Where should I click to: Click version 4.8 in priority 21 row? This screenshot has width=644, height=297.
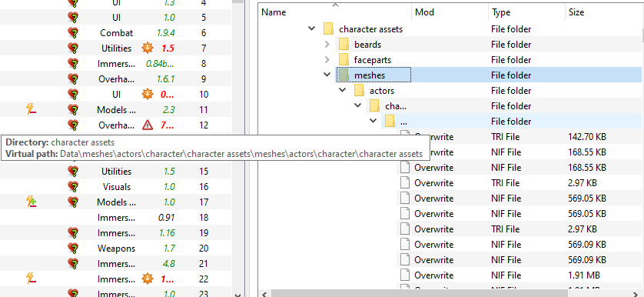click(169, 264)
